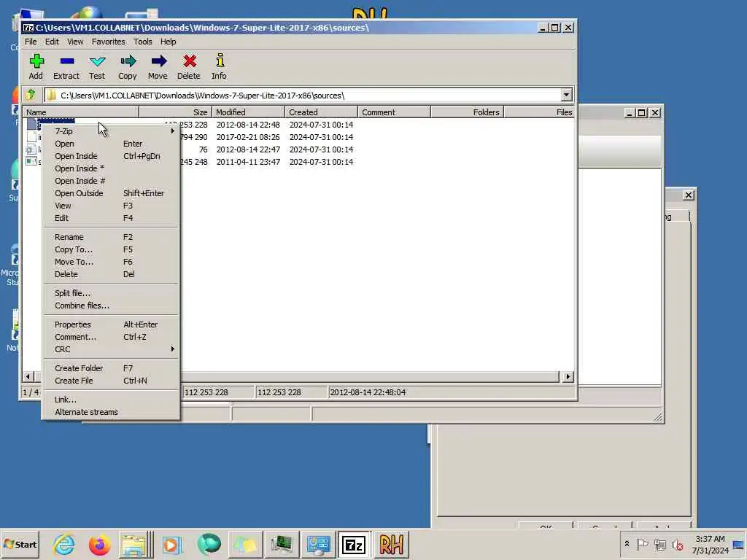
Task: Choose Copy To... in the context menu
Action: click(x=112, y=249)
